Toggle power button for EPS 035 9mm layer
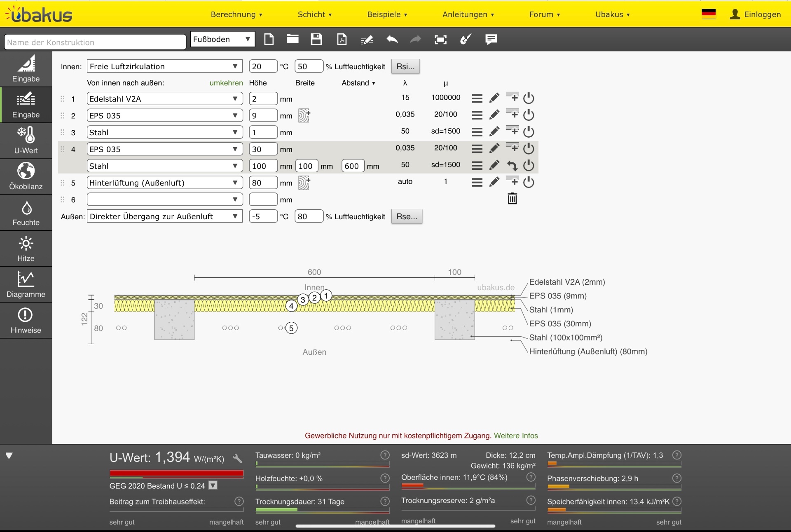This screenshot has width=791, height=532. (x=529, y=115)
